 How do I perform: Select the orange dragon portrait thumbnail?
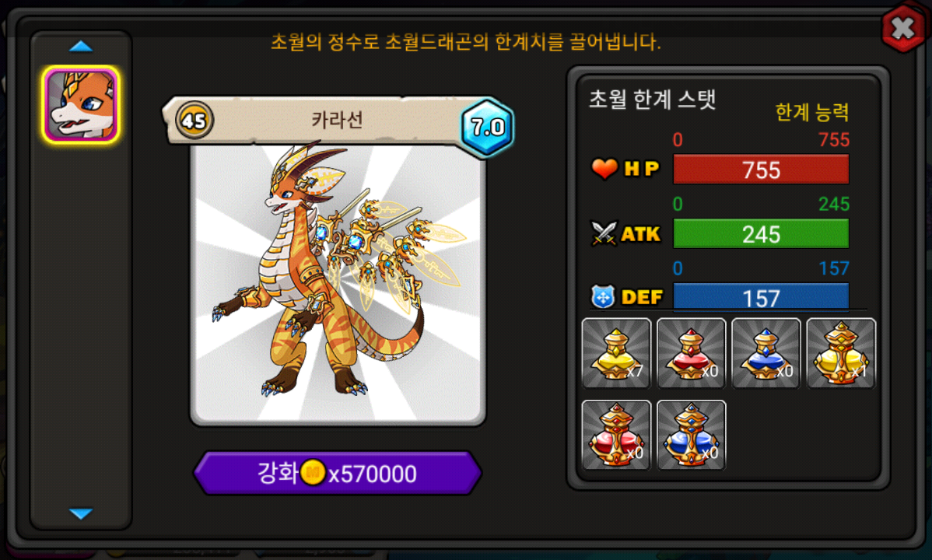(x=81, y=105)
